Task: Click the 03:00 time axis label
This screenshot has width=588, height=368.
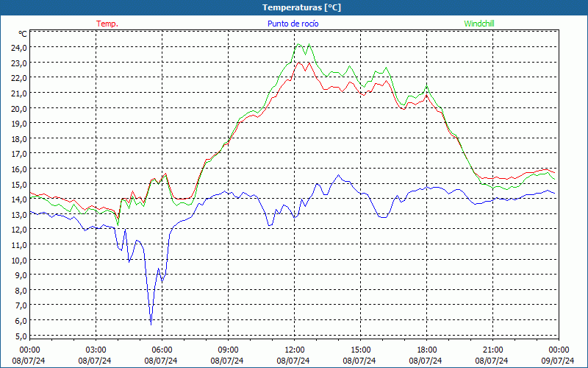Action: coord(96,350)
